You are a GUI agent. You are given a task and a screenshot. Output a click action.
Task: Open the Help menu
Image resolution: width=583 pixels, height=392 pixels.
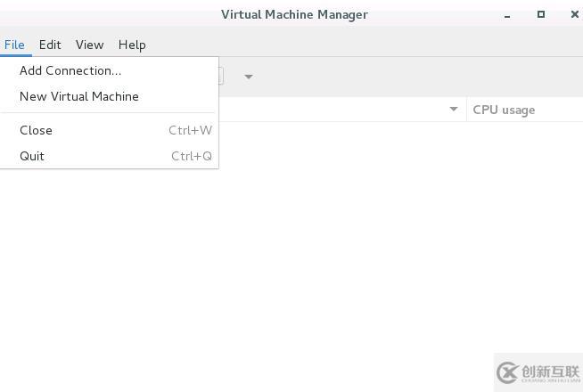pos(132,45)
